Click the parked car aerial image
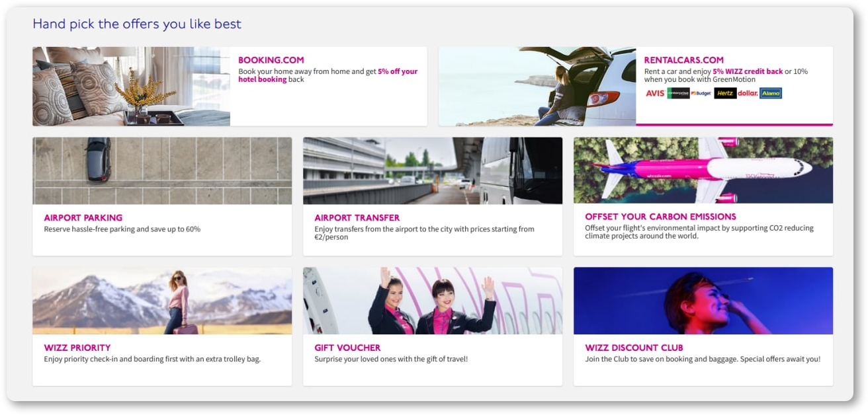This screenshot has width=868, height=415. click(162, 170)
